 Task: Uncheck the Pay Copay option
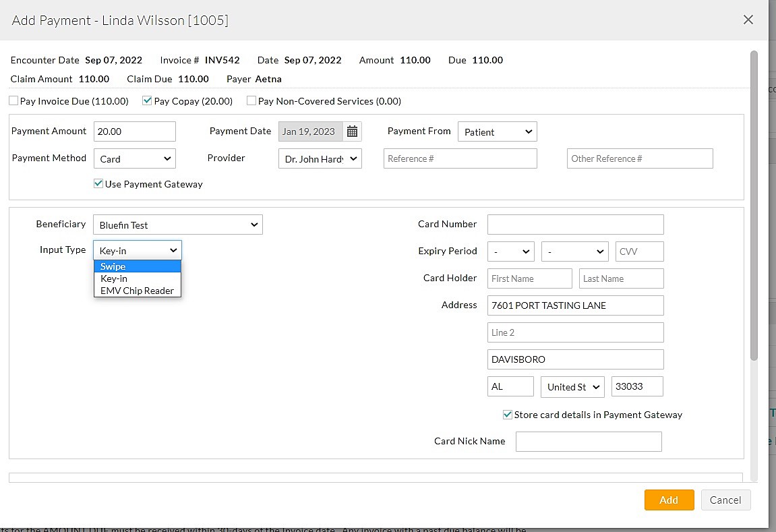coord(146,100)
